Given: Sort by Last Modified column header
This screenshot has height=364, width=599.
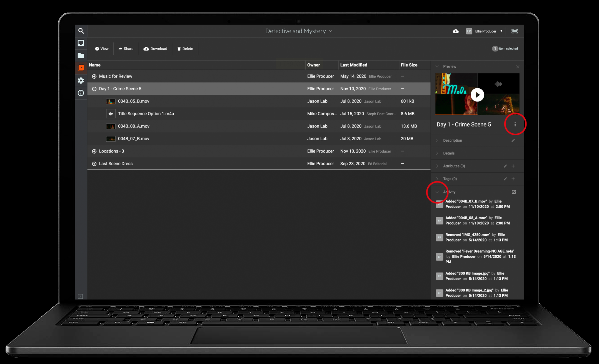Looking at the screenshot, I should [354, 65].
